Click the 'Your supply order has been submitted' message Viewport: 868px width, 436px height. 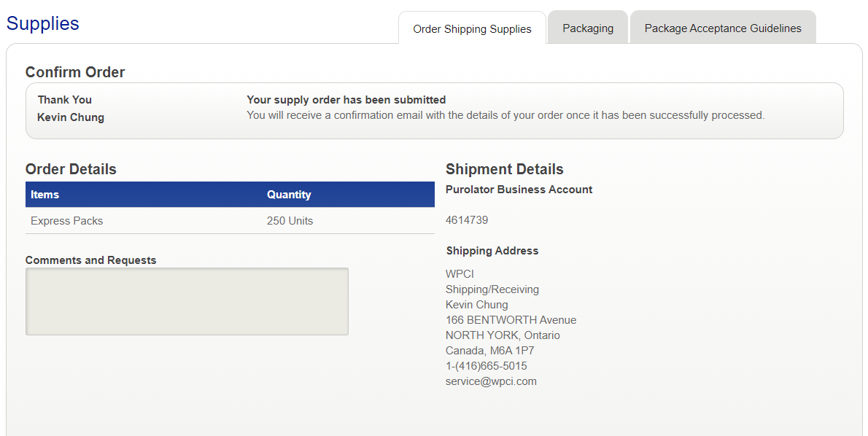(346, 100)
